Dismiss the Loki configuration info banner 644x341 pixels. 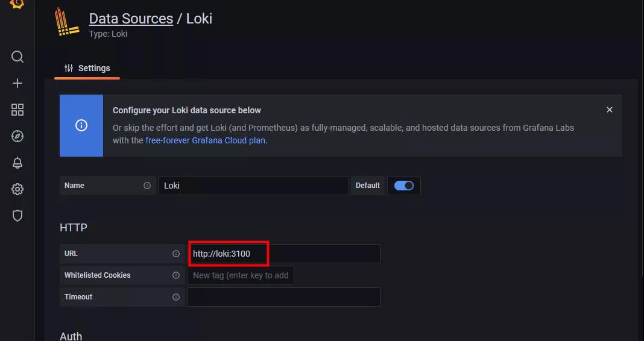tap(609, 110)
